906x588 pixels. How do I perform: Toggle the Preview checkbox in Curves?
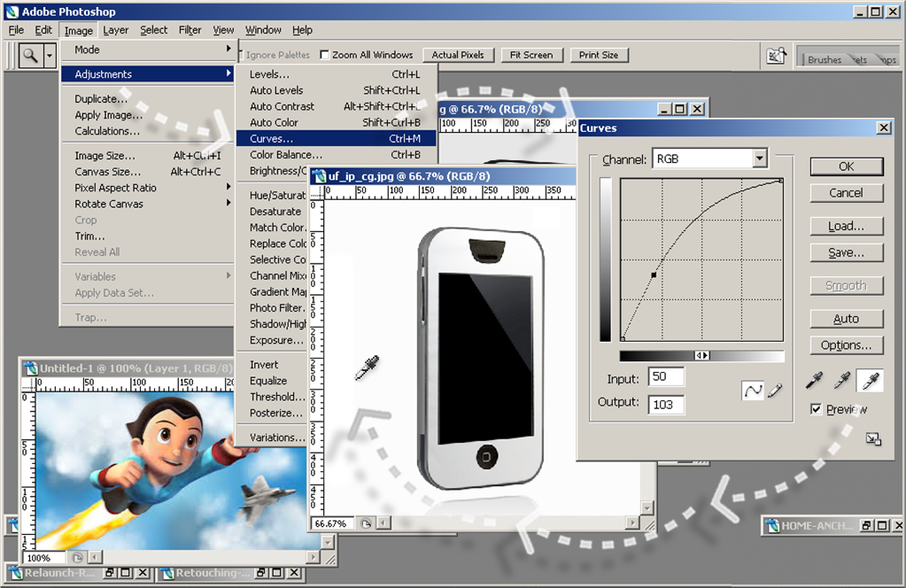click(816, 409)
